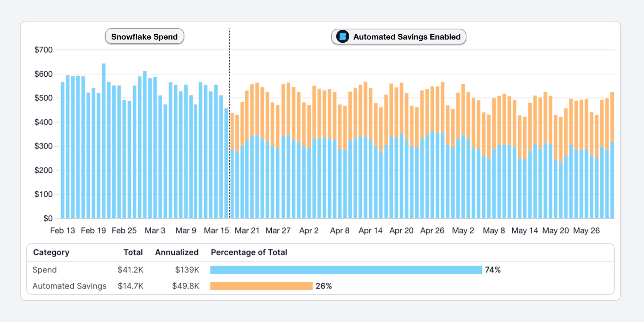644x322 pixels.
Task: Click the $139K annualized value
Action: [187, 270]
